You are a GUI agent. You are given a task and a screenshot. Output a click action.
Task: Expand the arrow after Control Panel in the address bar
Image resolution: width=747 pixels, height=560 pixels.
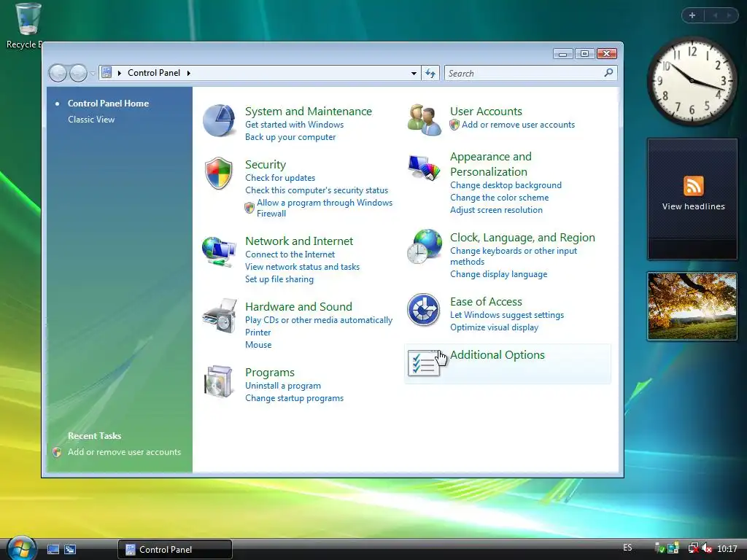[189, 73]
